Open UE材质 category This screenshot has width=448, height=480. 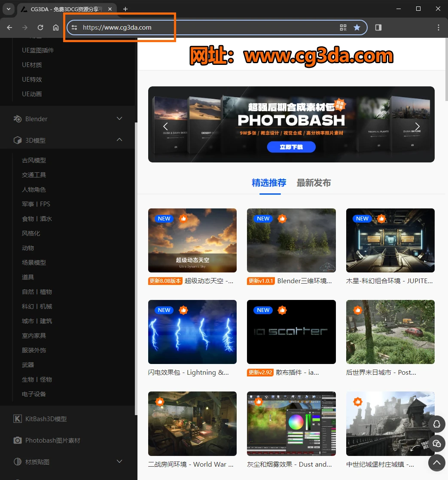tap(32, 65)
